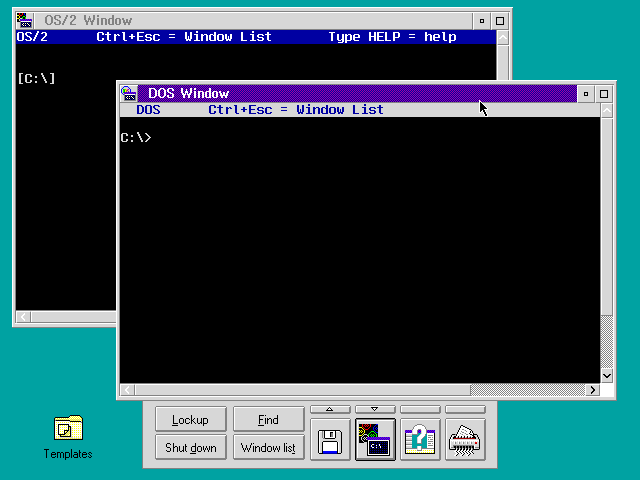Click the Lockup button
Image resolution: width=640 pixels, height=480 pixels.
click(191, 419)
